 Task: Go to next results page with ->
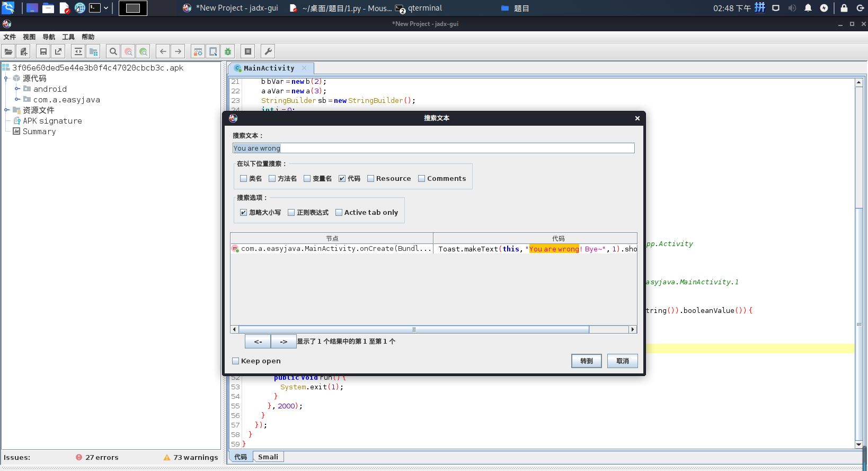pos(284,342)
